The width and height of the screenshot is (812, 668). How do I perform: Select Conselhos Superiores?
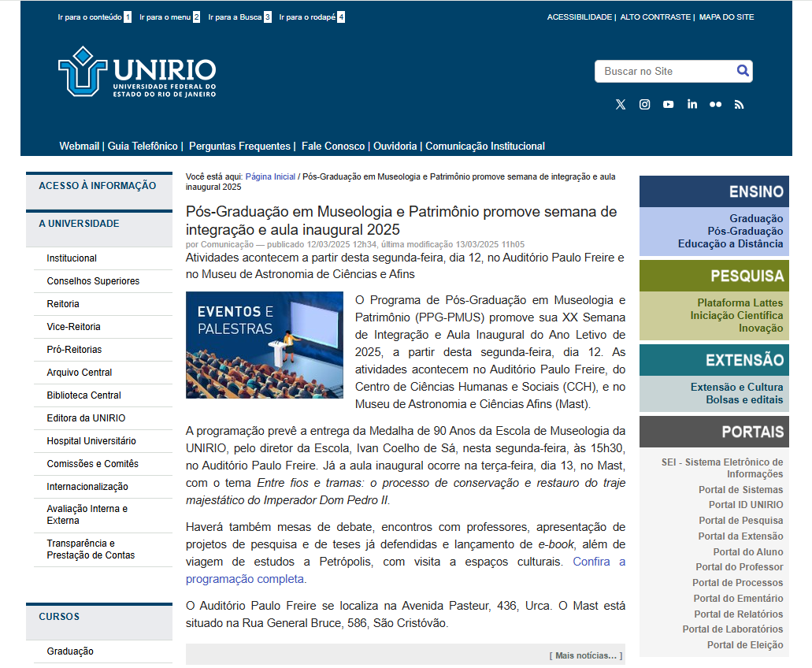tap(93, 280)
